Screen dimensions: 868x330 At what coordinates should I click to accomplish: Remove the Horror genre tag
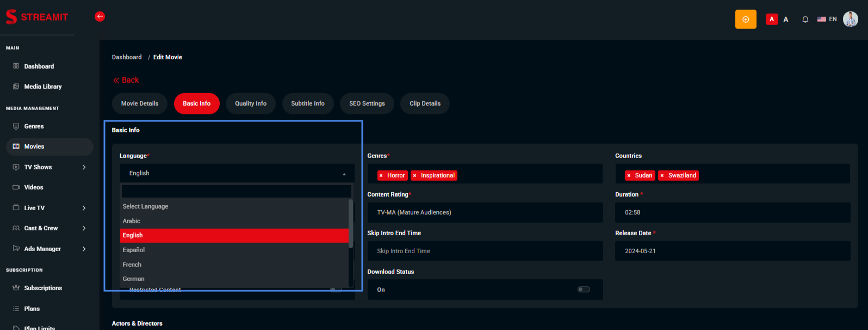pyautogui.click(x=381, y=175)
